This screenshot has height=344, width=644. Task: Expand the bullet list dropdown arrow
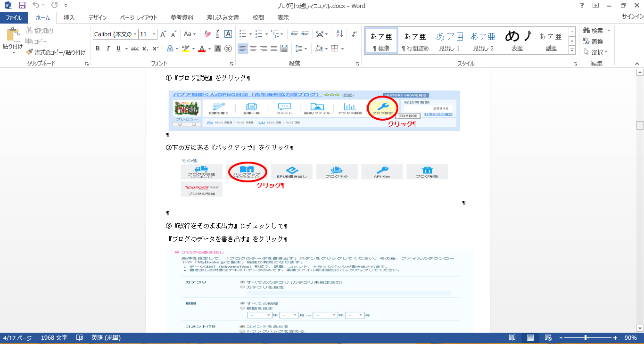pos(250,34)
